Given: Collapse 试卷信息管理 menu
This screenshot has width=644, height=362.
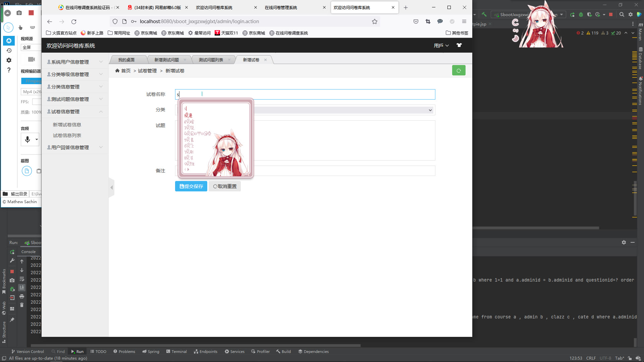Looking at the screenshot, I should coord(75,112).
